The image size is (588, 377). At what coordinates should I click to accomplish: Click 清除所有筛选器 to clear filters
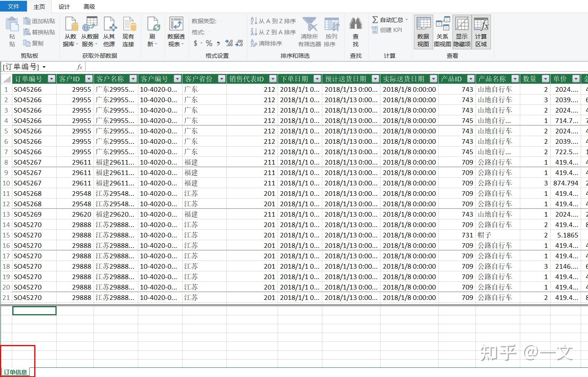[x=309, y=32]
